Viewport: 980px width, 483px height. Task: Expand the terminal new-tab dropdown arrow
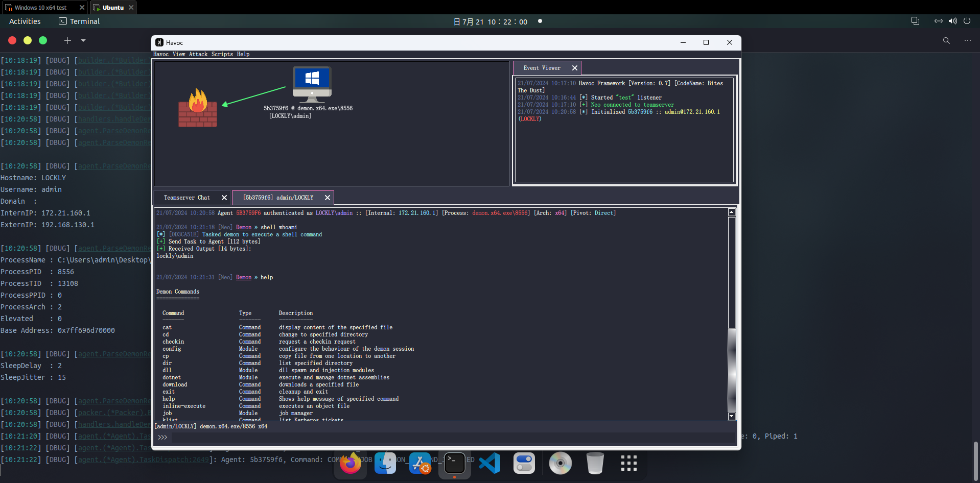pyautogui.click(x=83, y=40)
